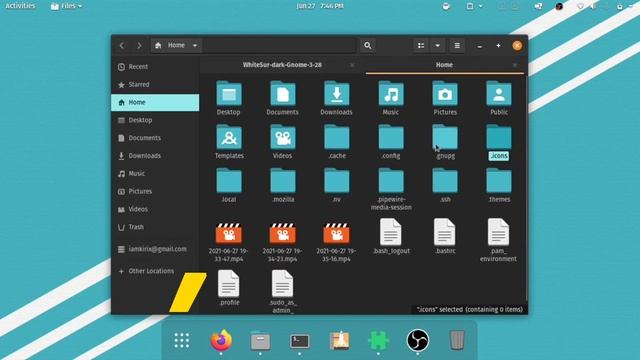Select Home in the sidebar
The image size is (640, 360).
click(x=155, y=102)
